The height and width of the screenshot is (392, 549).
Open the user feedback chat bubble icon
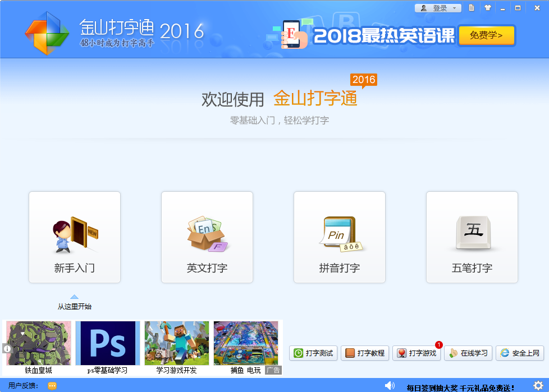pyautogui.click(x=52, y=386)
